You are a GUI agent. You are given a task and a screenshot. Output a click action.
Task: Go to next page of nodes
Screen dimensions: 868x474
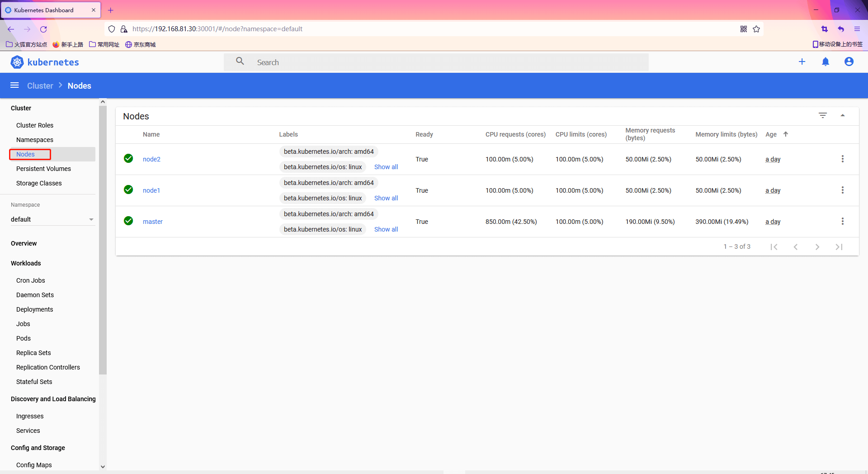(x=817, y=247)
